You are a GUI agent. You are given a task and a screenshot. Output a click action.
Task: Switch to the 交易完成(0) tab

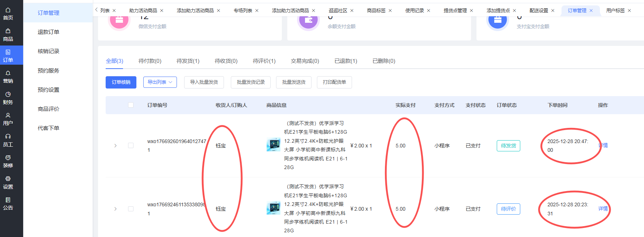click(x=305, y=61)
